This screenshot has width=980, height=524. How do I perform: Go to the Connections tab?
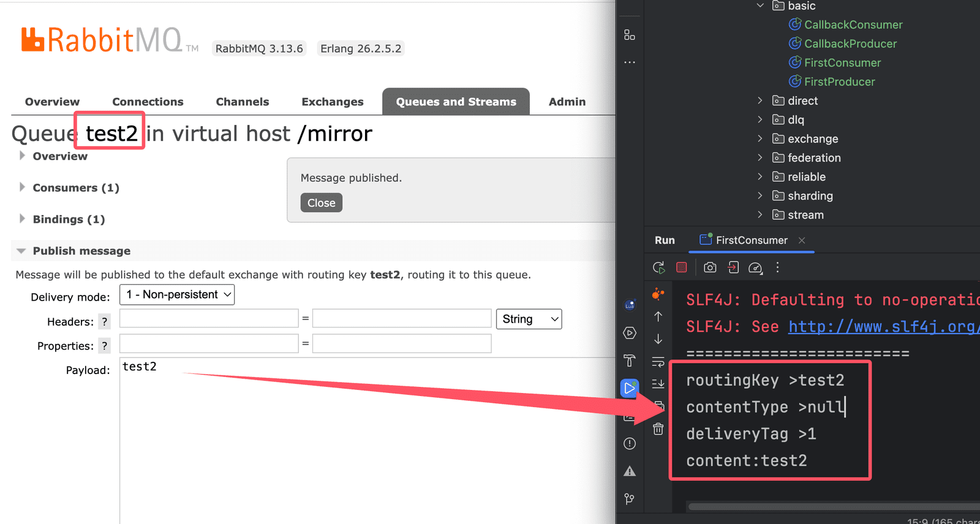point(148,102)
